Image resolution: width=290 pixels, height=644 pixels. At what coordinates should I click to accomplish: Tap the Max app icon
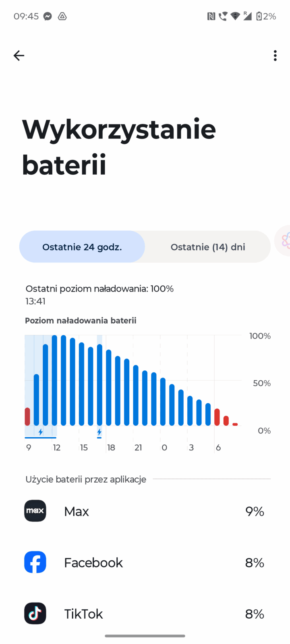pos(35,511)
